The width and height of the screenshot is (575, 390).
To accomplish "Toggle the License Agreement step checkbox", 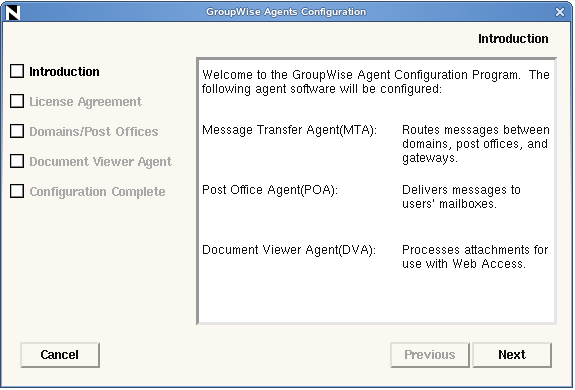I will pyautogui.click(x=17, y=101).
